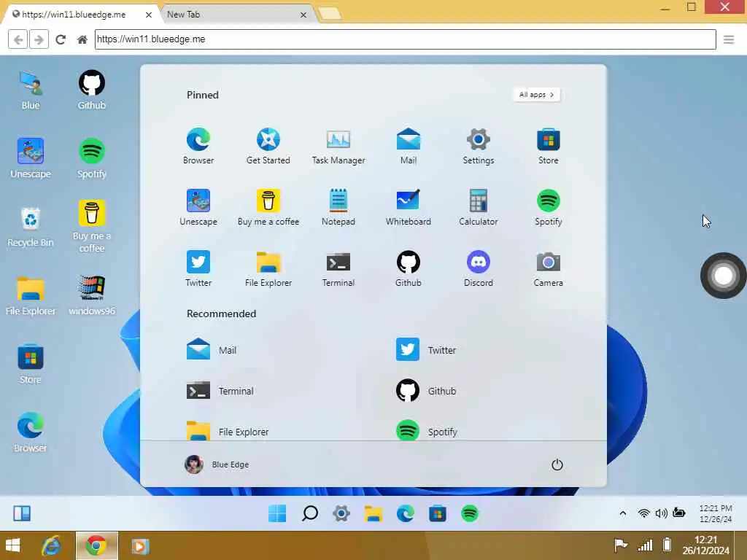Open Spotify on Win11 taskbar
The width and height of the screenshot is (747, 560).
pos(470,513)
